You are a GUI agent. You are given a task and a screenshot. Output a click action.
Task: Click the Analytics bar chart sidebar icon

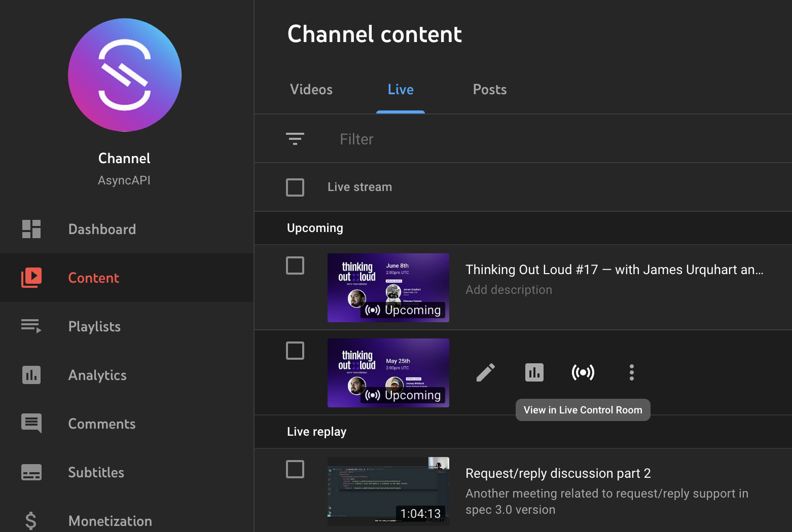[31, 375]
